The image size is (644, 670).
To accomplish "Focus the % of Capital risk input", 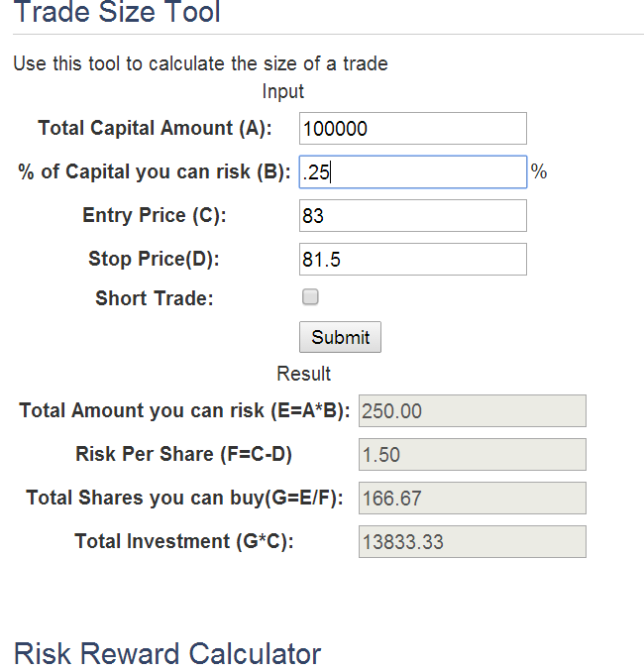I will [412, 172].
